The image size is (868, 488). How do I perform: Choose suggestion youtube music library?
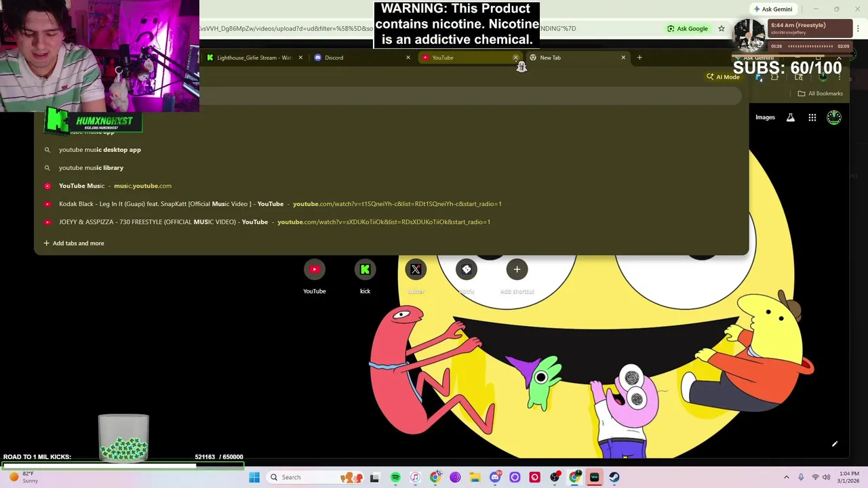[391, 168]
